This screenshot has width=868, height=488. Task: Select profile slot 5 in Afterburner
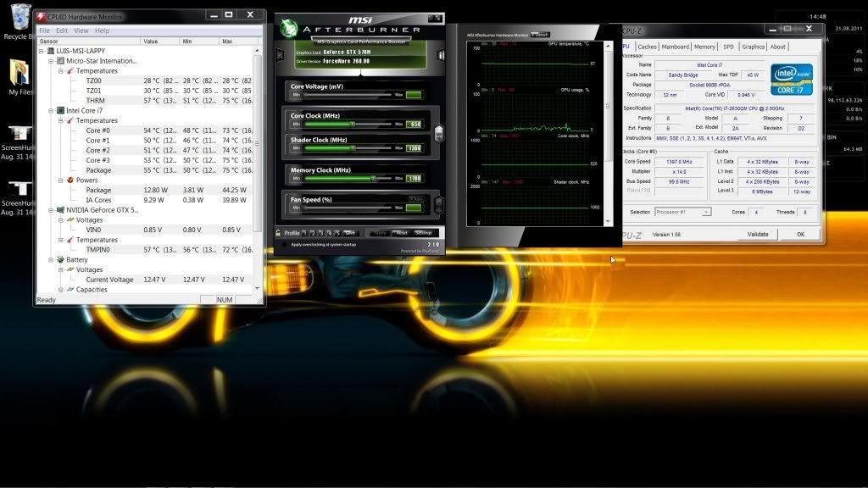tap(337, 233)
